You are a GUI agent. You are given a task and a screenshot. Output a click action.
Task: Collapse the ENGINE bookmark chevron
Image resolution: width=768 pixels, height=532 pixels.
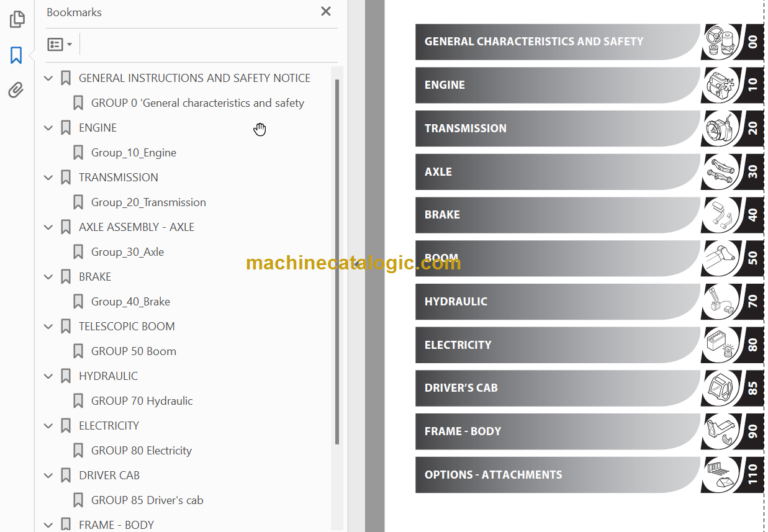click(x=48, y=128)
